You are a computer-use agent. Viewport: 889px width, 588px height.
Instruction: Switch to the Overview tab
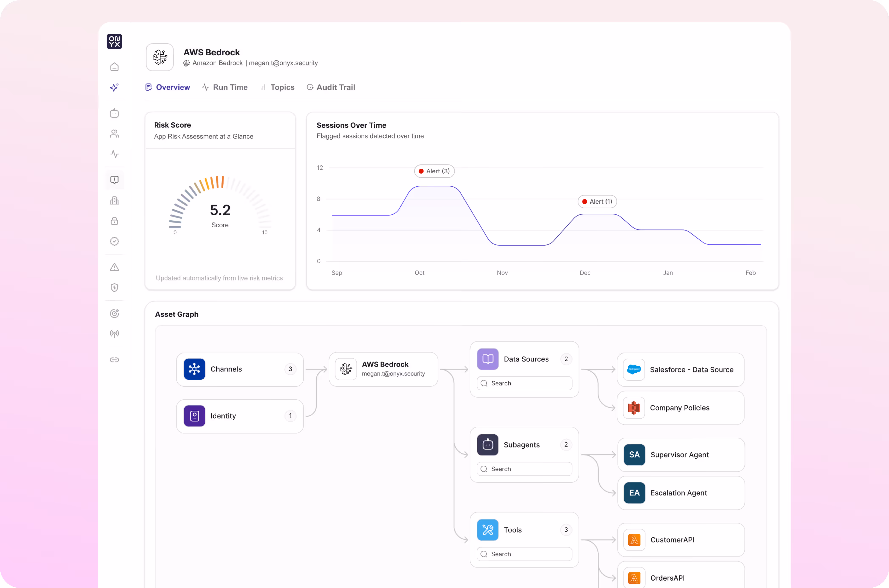point(168,87)
